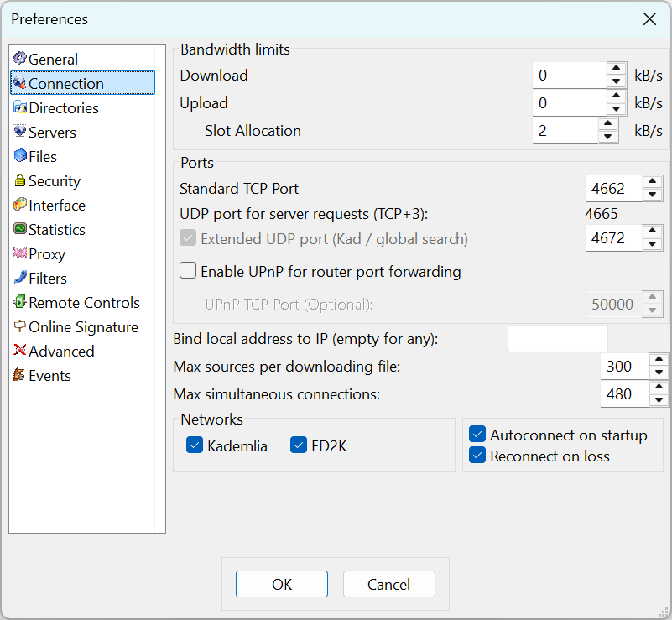Click the Extended UDP port checkbox
Image resolution: width=672 pixels, height=620 pixels.
click(188, 237)
